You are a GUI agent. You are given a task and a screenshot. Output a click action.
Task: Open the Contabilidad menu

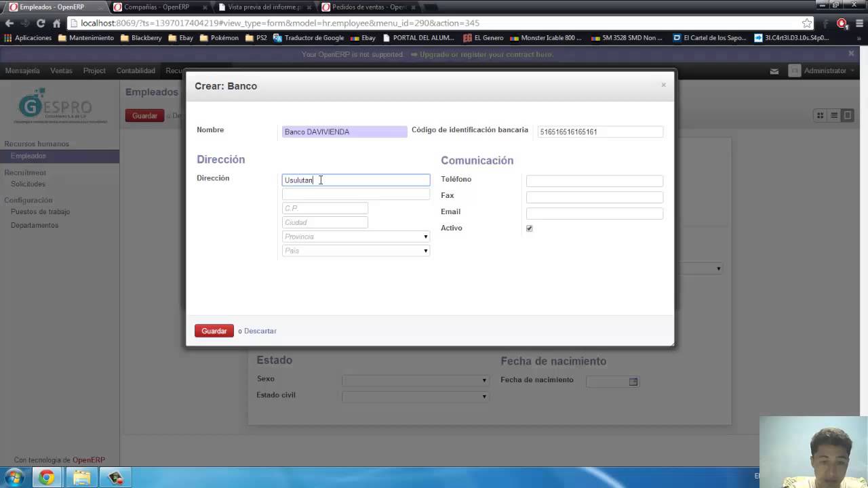[136, 70]
